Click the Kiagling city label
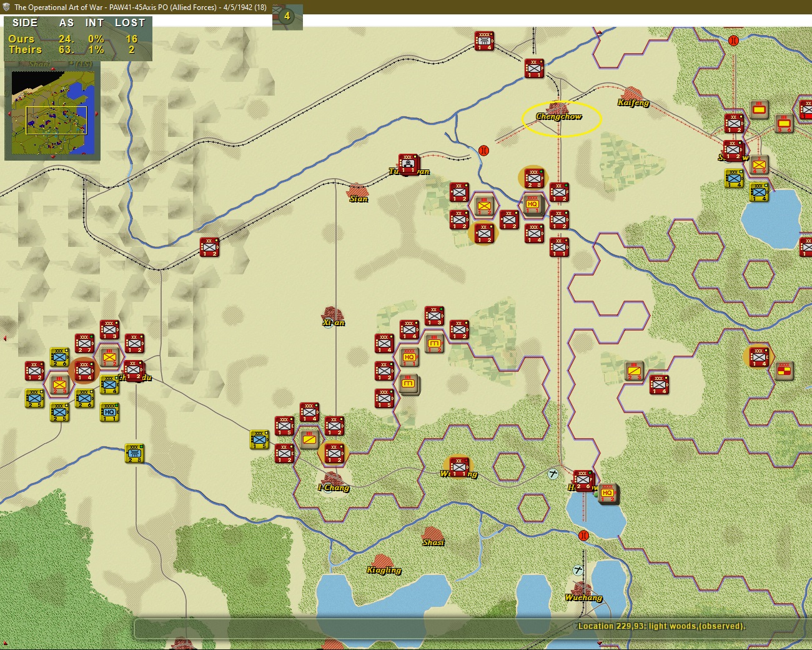 tap(384, 570)
